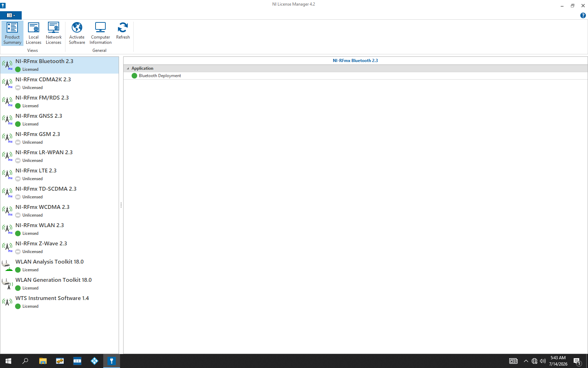The height and width of the screenshot is (368, 588).
Task: Show Computer Information
Action: (x=100, y=33)
